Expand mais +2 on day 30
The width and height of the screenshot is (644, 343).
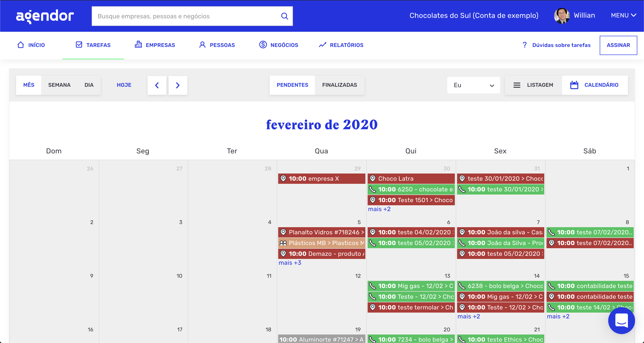(379, 209)
